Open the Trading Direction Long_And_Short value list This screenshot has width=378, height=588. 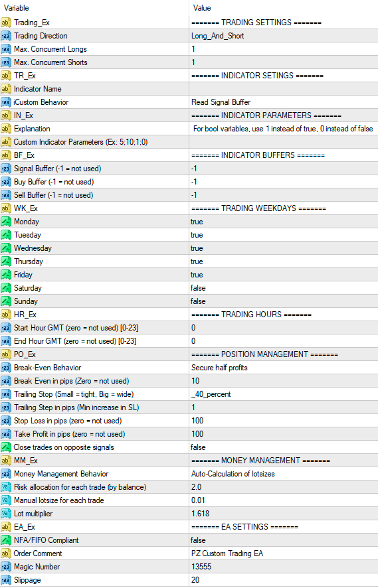[x=284, y=36]
